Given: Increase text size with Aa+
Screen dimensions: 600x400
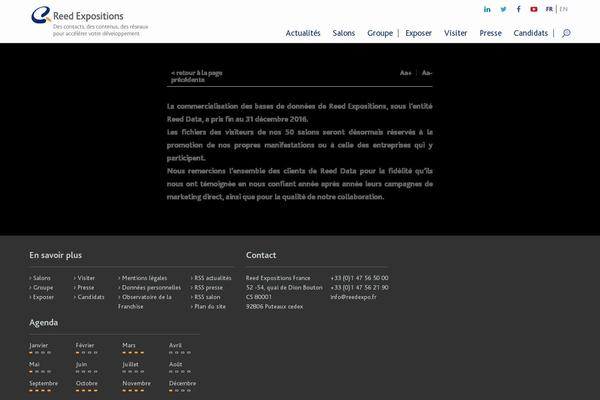Looking at the screenshot, I should tap(406, 73).
